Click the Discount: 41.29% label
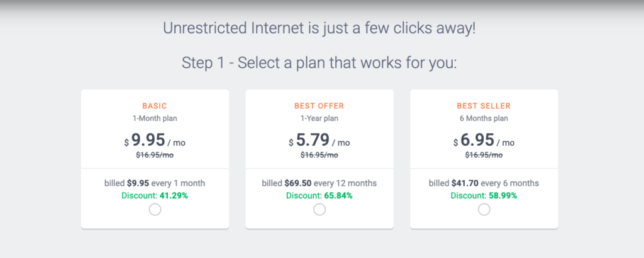Screen dimensions: 644x258 (x=155, y=196)
